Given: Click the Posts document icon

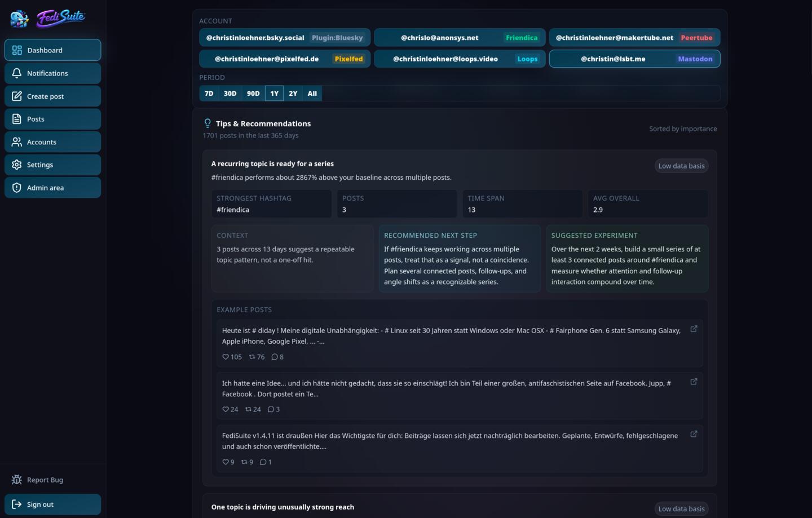Looking at the screenshot, I should coord(17,119).
